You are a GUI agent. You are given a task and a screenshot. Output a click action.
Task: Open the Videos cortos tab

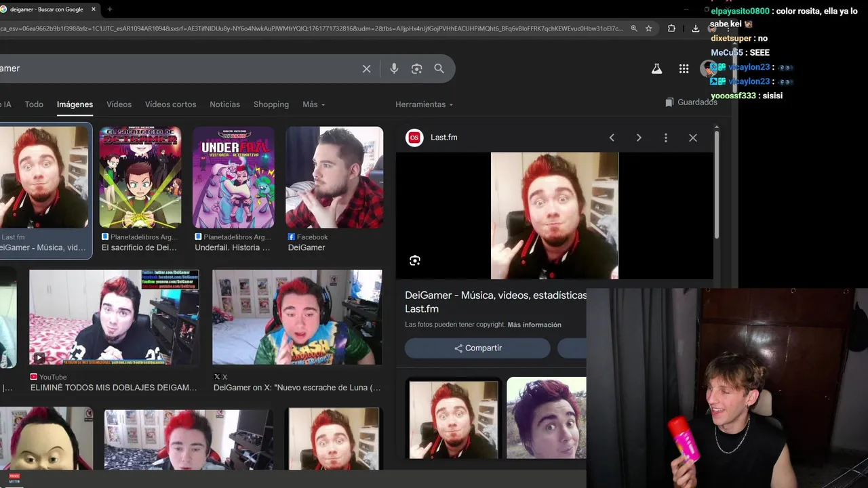(x=170, y=104)
